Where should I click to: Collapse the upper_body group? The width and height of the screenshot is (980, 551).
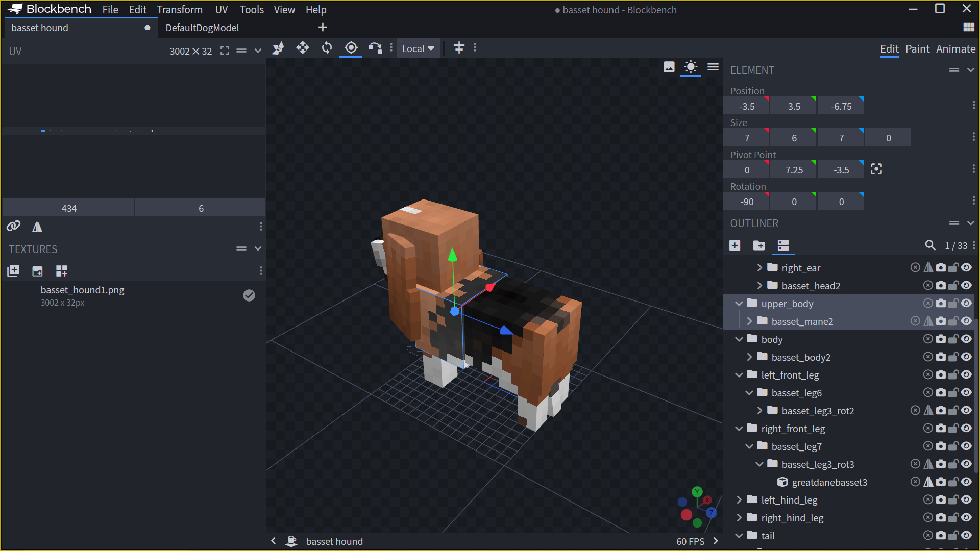click(x=739, y=304)
